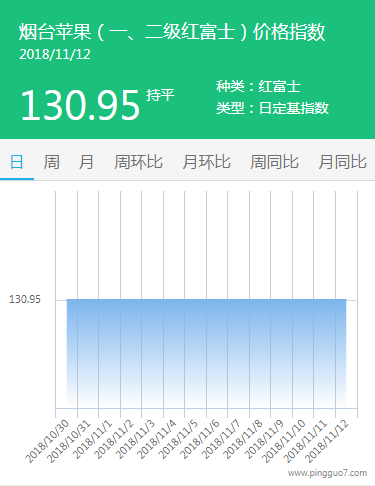375x486 pixels.
Task: Click the x-axis label 2018/11/11
Action: [x=305, y=441]
